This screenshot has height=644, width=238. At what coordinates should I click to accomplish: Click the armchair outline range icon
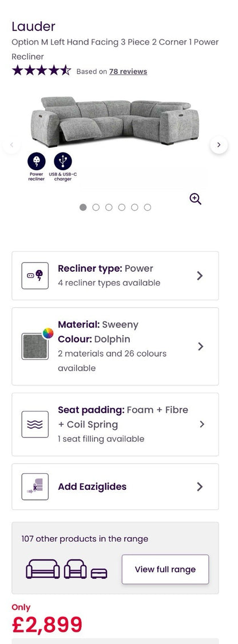click(x=76, y=569)
